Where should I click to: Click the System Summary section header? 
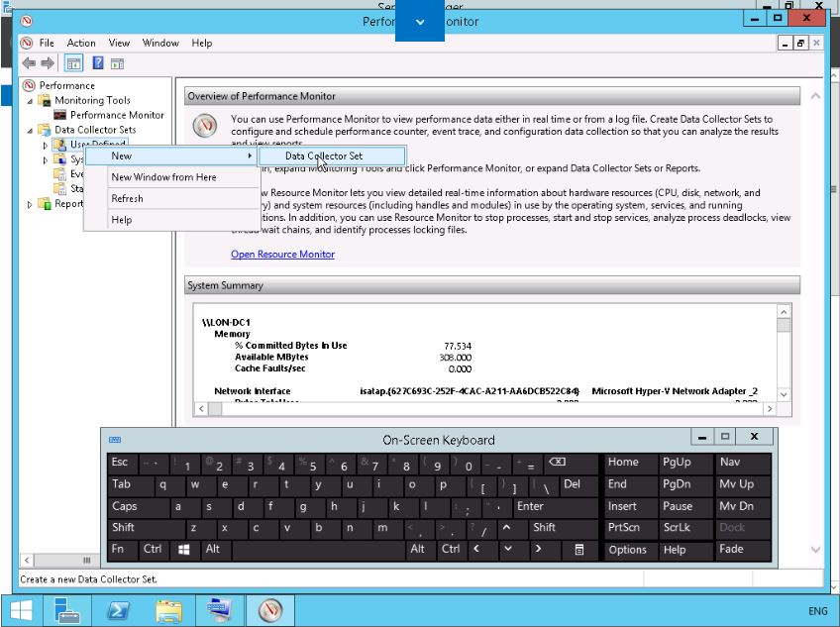point(492,285)
